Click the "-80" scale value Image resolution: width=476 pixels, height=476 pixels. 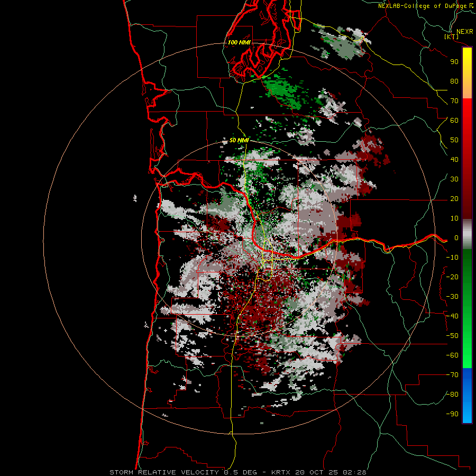pos(452,395)
